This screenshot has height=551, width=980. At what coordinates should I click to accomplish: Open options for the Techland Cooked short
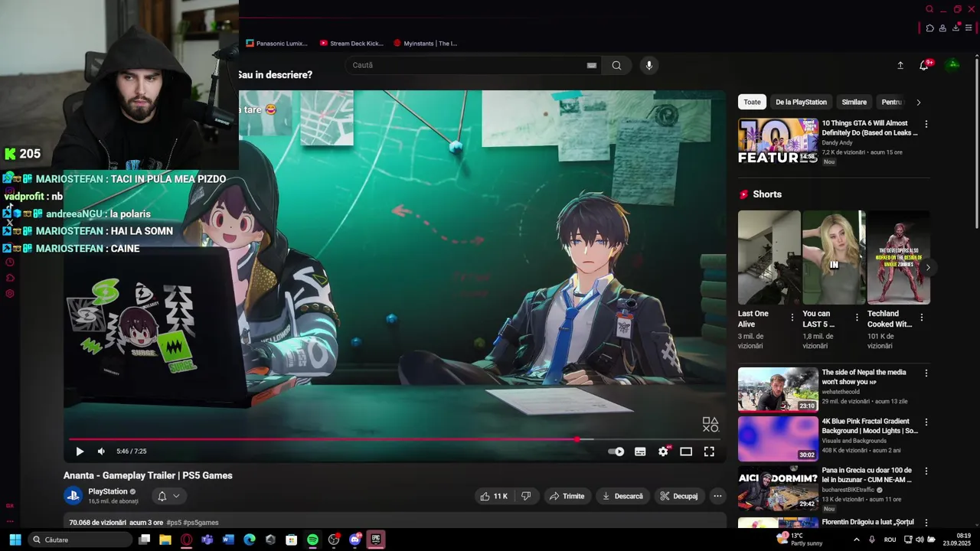click(x=921, y=317)
